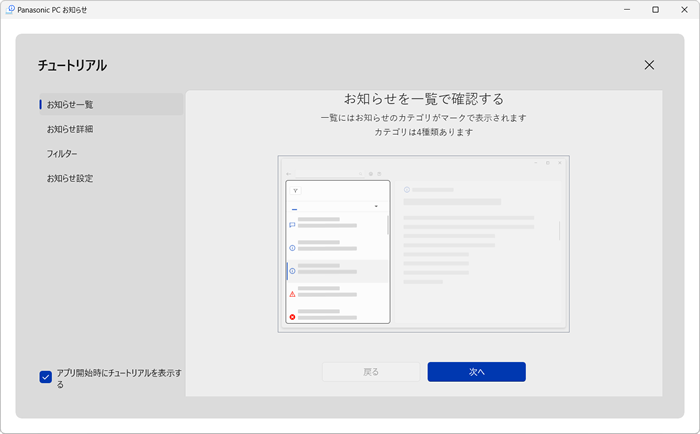Click the red warning triangle category icon
This screenshot has width=700, height=434.
click(x=292, y=294)
